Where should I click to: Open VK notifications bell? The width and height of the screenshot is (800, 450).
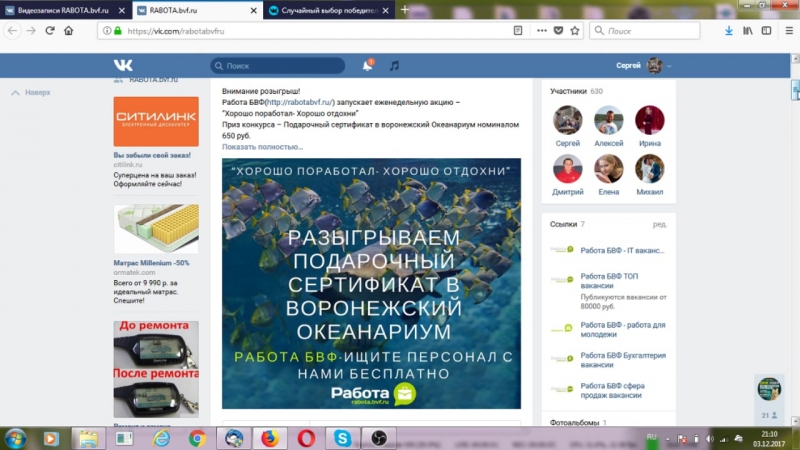point(367,65)
